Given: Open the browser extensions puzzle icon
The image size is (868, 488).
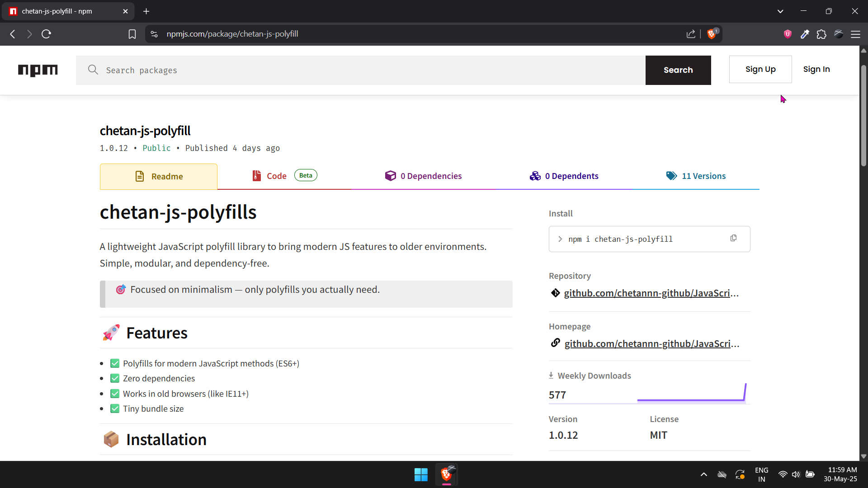Looking at the screenshot, I should point(821,34).
